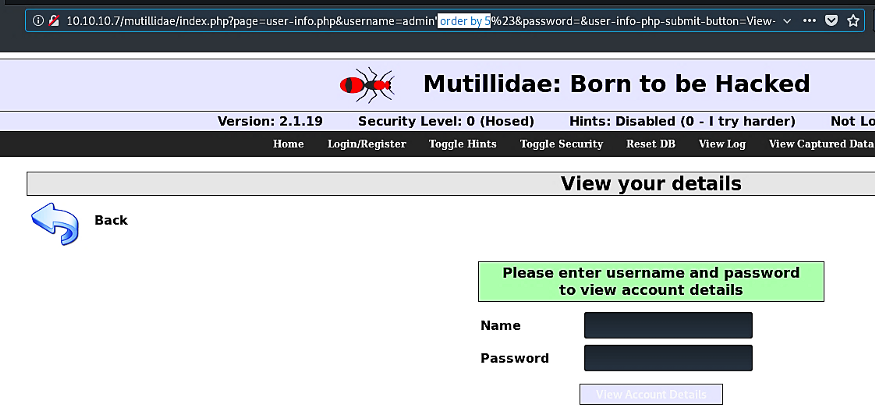Open the URL history dropdown arrow

point(787,21)
